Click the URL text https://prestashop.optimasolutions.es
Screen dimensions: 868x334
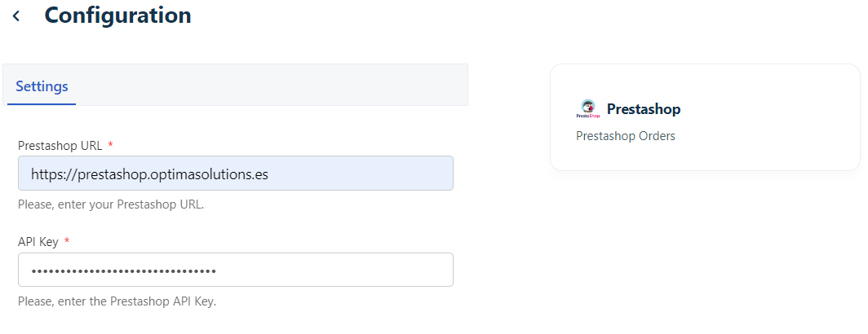click(149, 174)
